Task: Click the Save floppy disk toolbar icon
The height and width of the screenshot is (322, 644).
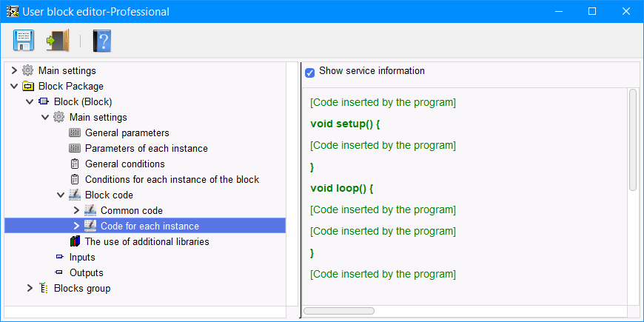Action: 24,40
